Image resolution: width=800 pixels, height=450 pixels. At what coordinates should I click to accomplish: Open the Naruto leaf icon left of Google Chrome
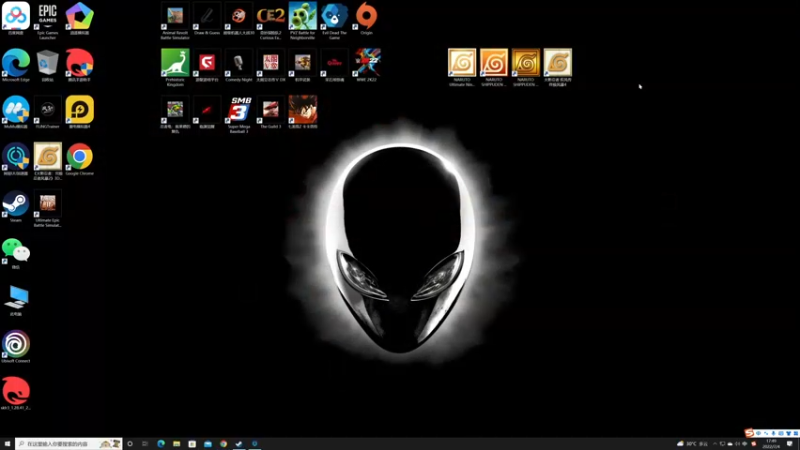(x=47, y=162)
